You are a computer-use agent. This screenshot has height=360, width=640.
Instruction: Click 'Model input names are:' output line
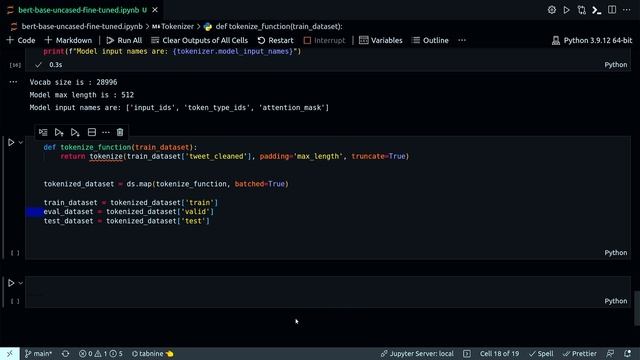(x=179, y=108)
